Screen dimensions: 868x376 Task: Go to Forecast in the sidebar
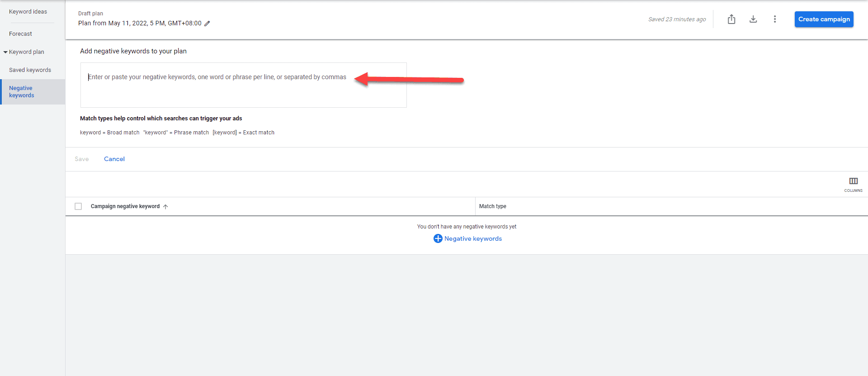[x=21, y=34]
